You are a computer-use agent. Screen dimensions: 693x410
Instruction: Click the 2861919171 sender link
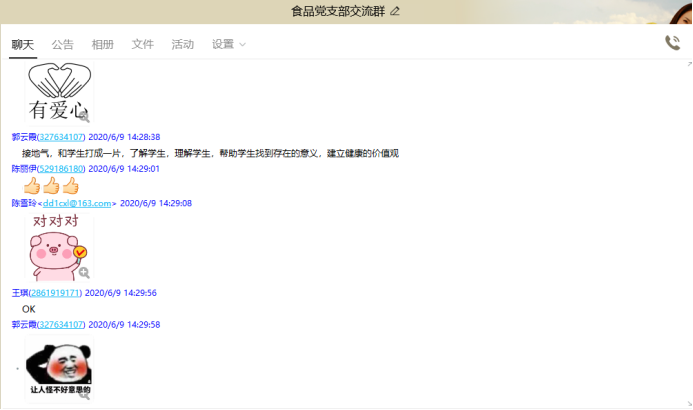(x=56, y=293)
